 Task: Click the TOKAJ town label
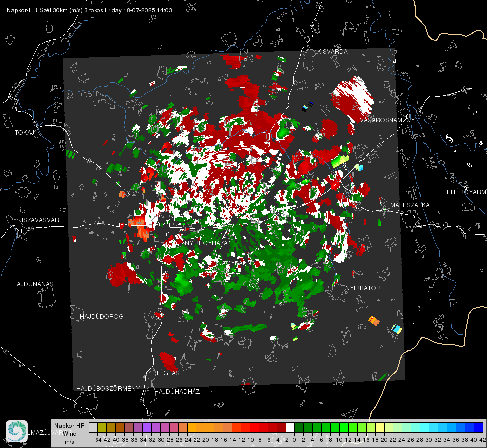click(x=24, y=133)
